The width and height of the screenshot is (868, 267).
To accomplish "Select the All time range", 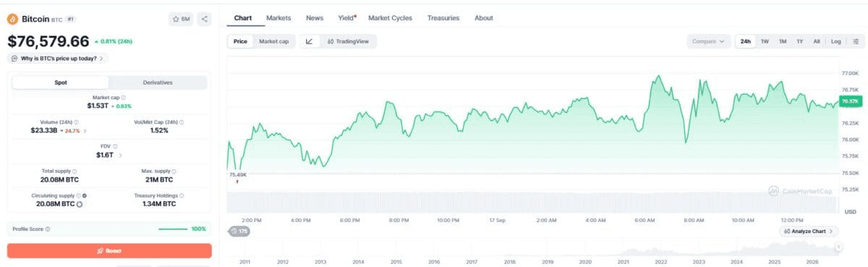I will click(x=817, y=41).
